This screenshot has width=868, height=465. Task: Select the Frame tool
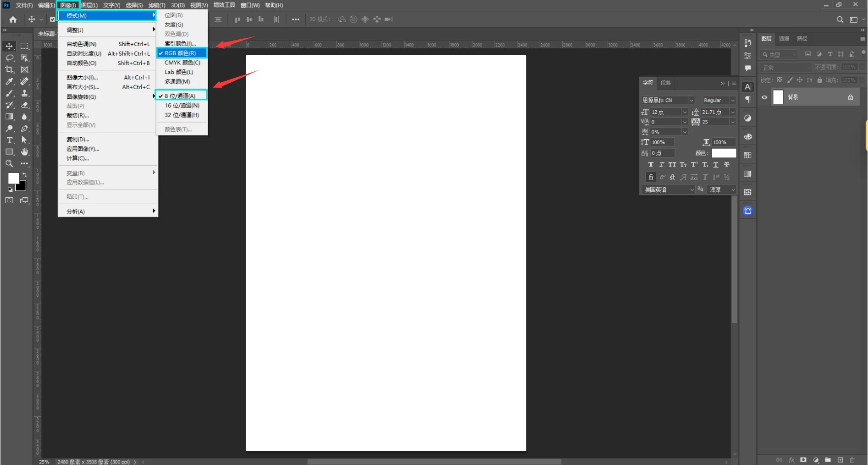[x=24, y=70]
